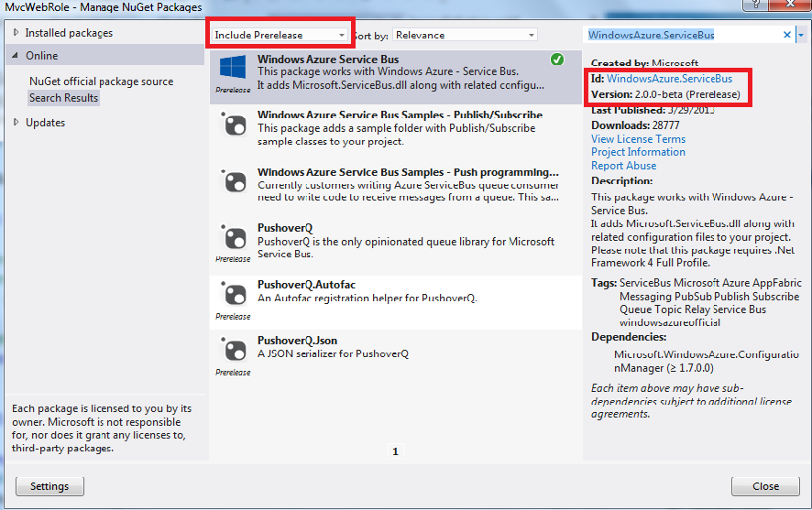
Task: Click the PushoverQ.Autofac package icon
Action: [x=234, y=294]
